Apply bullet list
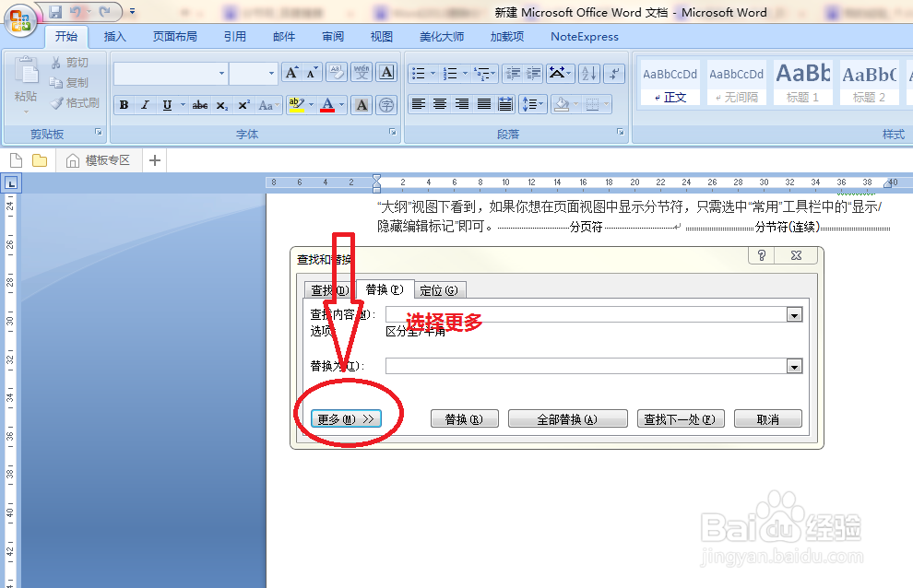The height and width of the screenshot is (588, 913). point(418,74)
